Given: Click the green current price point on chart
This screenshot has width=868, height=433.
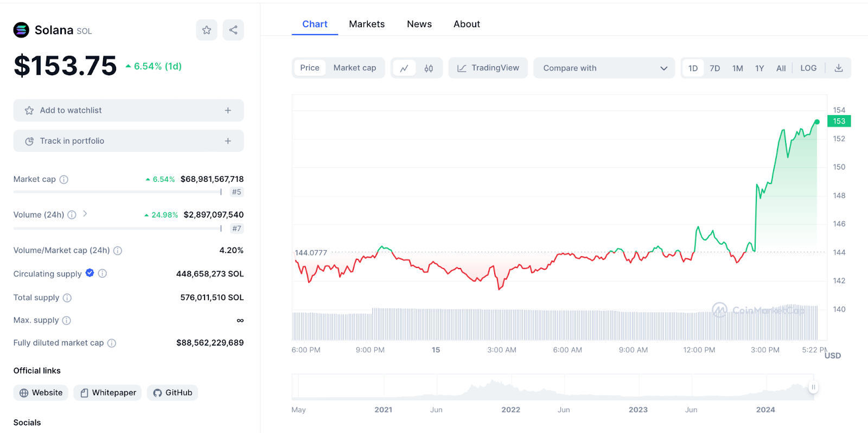Looking at the screenshot, I should click(x=817, y=122).
